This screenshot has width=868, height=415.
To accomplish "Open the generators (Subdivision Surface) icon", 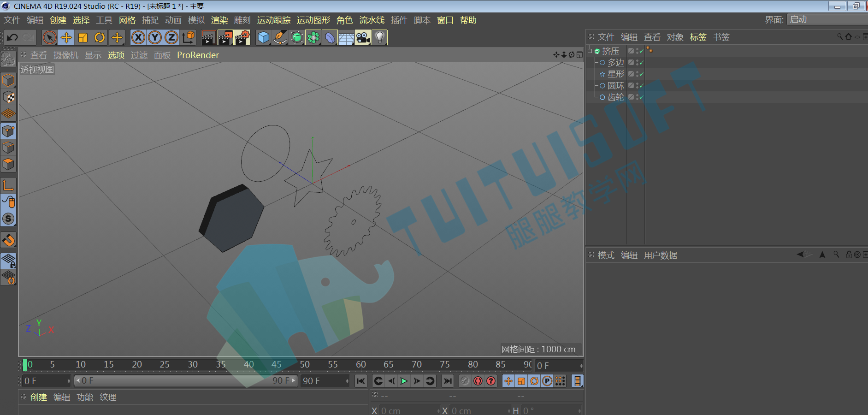I will (x=297, y=37).
